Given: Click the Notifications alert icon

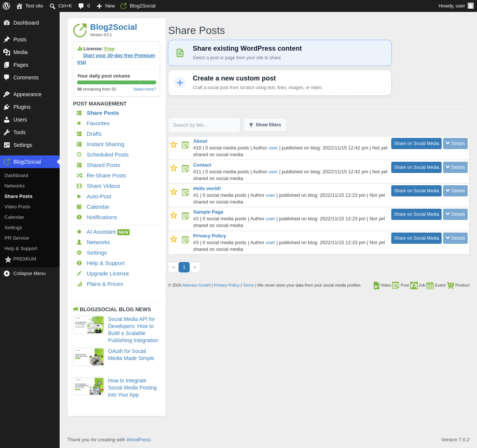Looking at the screenshot, I should [x=79, y=217].
